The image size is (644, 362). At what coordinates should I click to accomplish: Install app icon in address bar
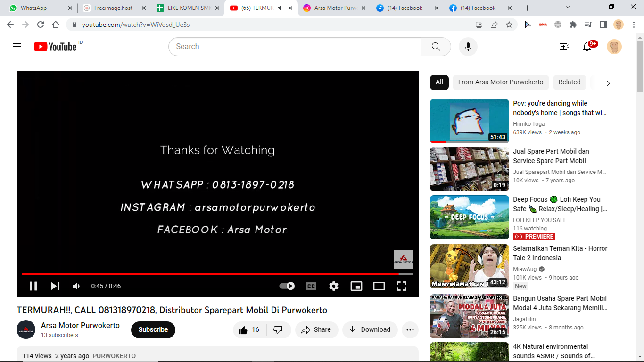pos(479,25)
